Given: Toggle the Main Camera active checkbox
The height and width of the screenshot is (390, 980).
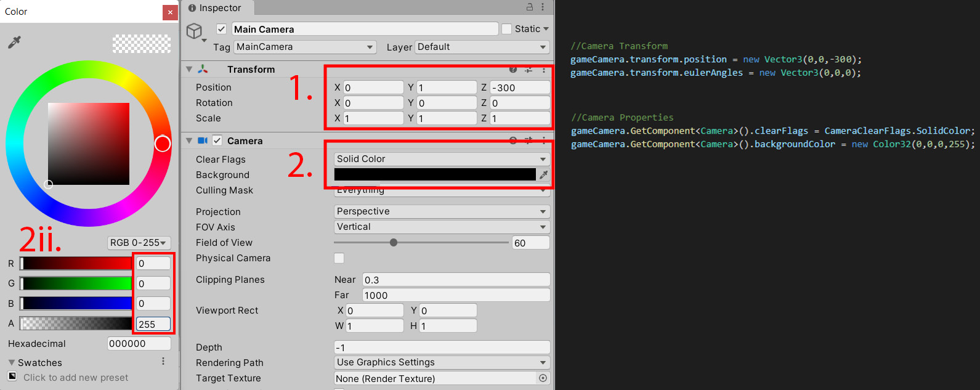Looking at the screenshot, I should pos(222,29).
